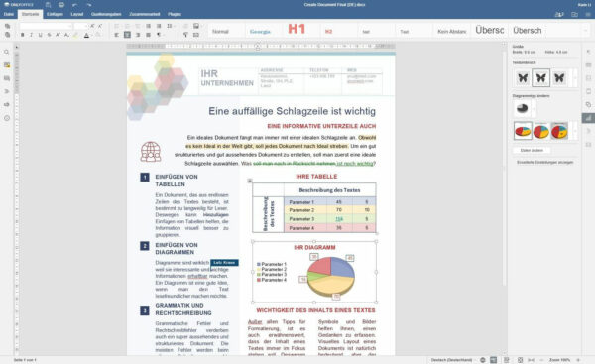
Task: Open the search panel from left sidebar
Action: point(7,52)
